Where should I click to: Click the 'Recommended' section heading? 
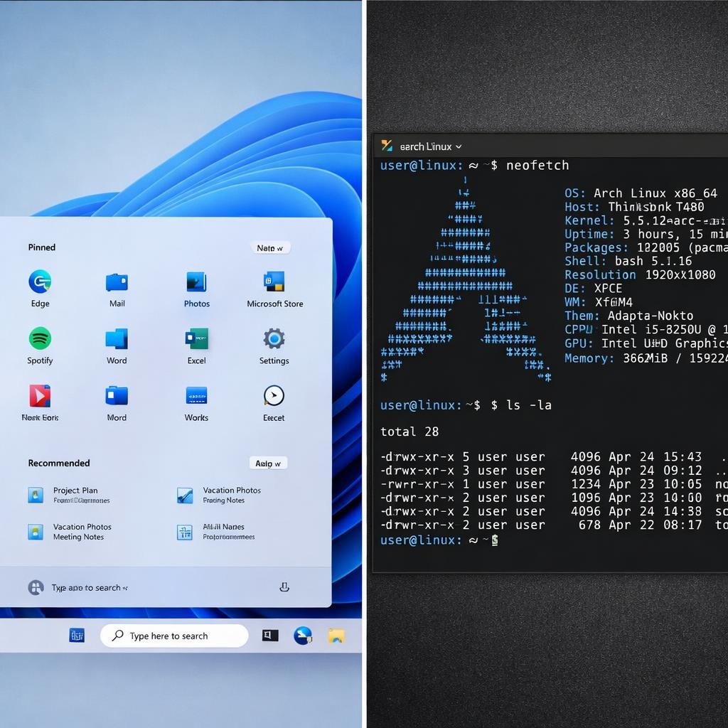point(59,463)
